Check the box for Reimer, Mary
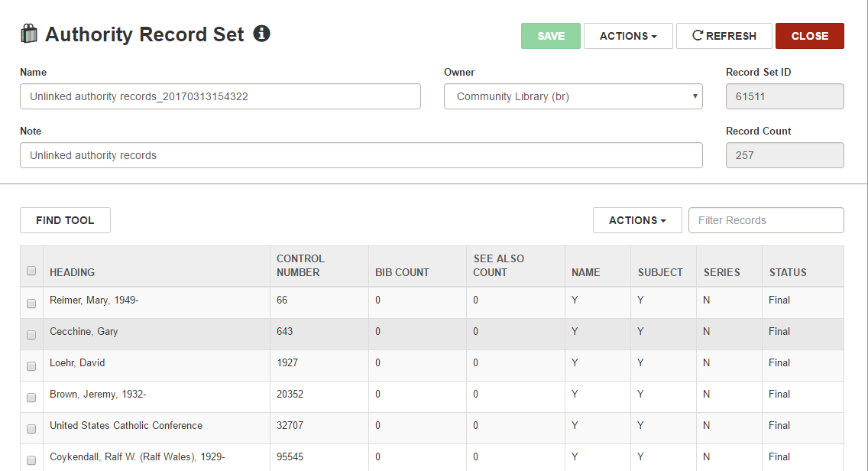This screenshot has height=471, width=868. pos(31,304)
